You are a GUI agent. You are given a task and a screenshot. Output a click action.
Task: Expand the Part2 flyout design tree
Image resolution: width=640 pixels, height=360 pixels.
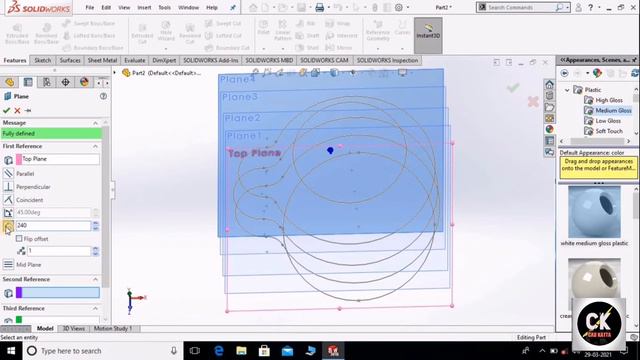click(x=115, y=73)
